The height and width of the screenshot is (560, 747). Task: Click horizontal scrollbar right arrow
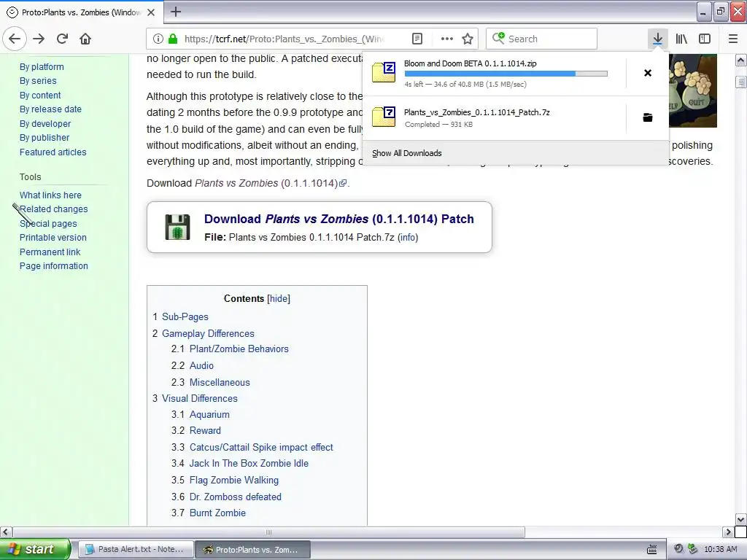pos(728,532)
